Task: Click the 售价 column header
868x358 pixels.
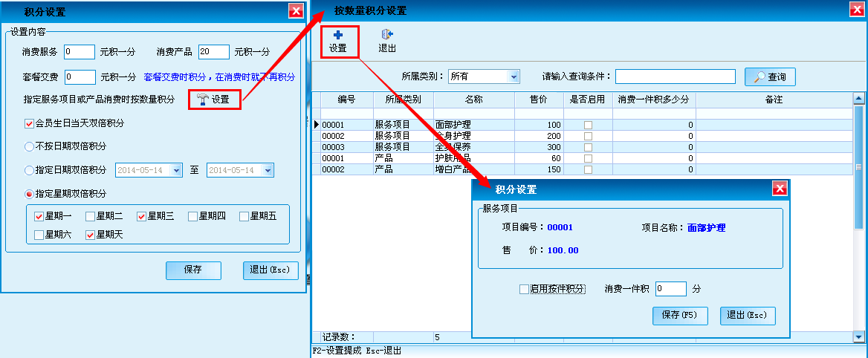Action: tap(539, 99)
